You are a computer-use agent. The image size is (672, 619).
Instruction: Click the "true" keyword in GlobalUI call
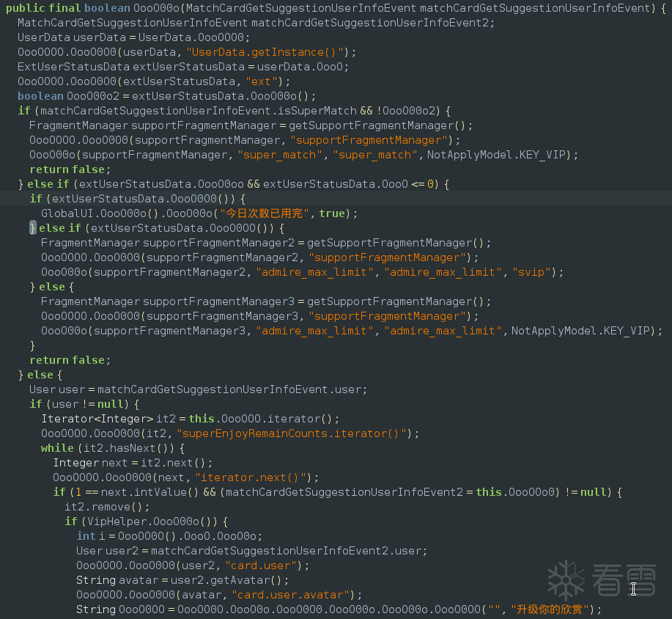tap(332, 213)
